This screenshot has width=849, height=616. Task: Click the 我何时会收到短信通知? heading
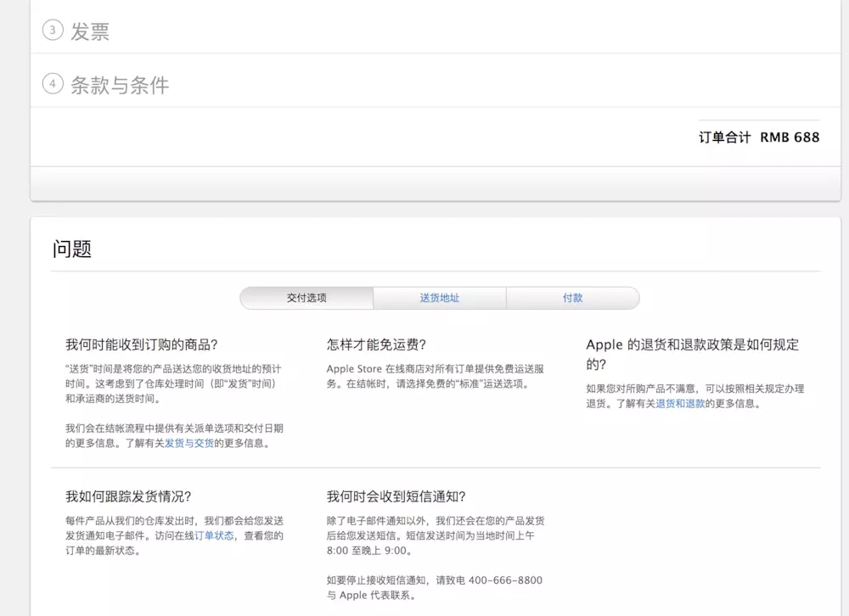click(396, 496)
